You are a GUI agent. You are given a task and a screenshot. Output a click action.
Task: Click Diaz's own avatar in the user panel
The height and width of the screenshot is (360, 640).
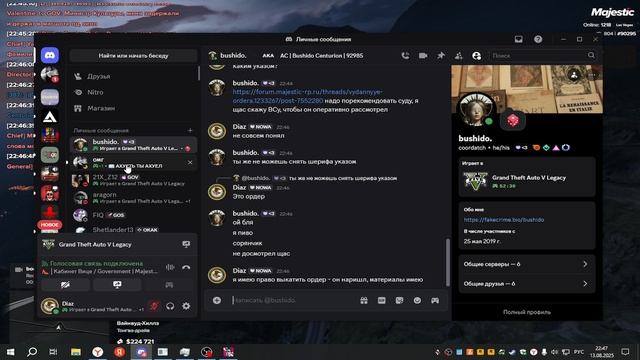(x=49, y=306)
